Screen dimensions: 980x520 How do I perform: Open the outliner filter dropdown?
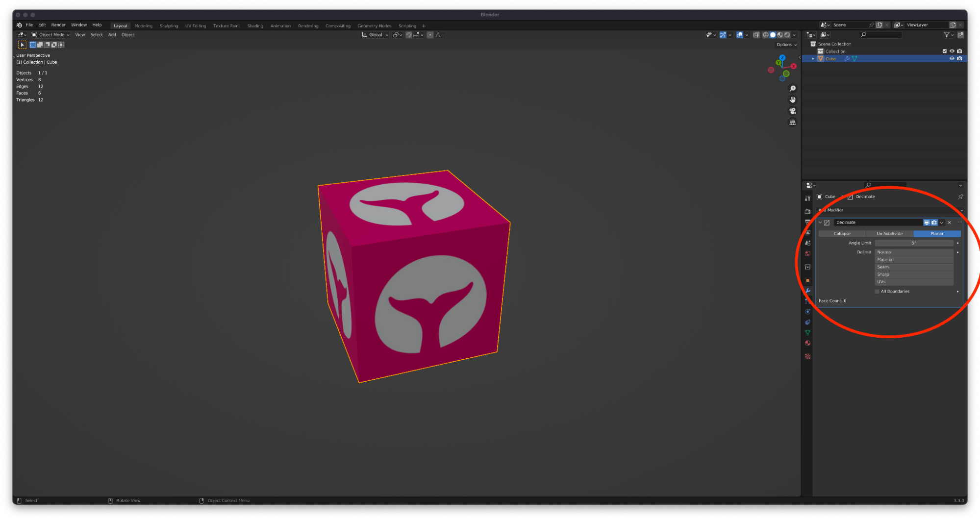(x=948, y=35)
